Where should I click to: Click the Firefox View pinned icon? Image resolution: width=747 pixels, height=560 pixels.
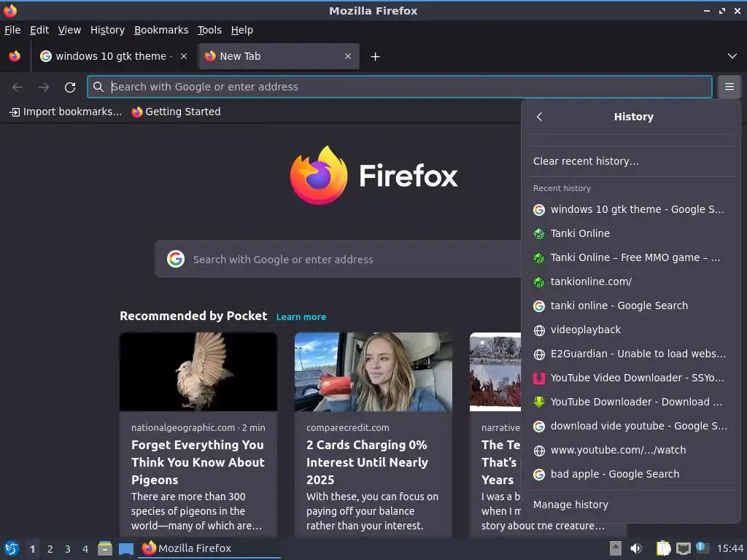pos(15,56)
